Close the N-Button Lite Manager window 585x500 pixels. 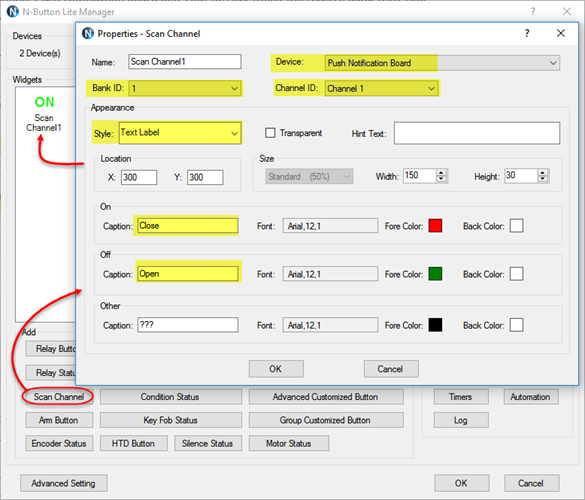pyautogui.click(x=567, y=12)
